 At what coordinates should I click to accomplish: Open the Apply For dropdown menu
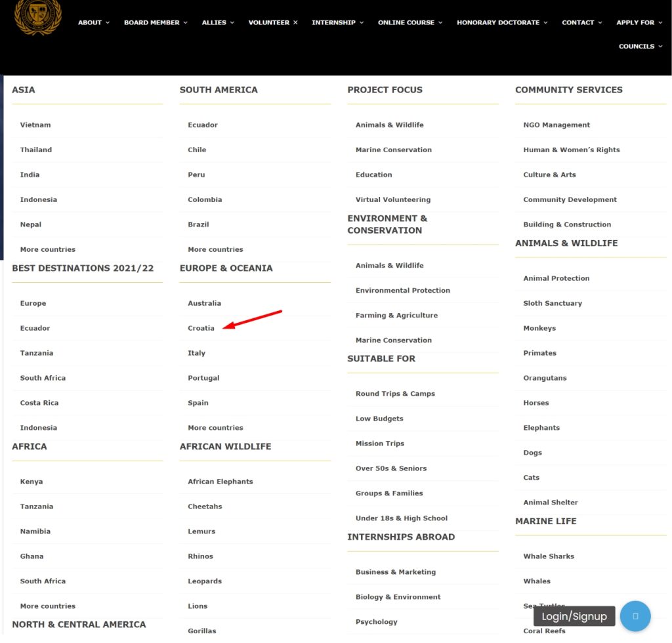[x=639, y=22]
